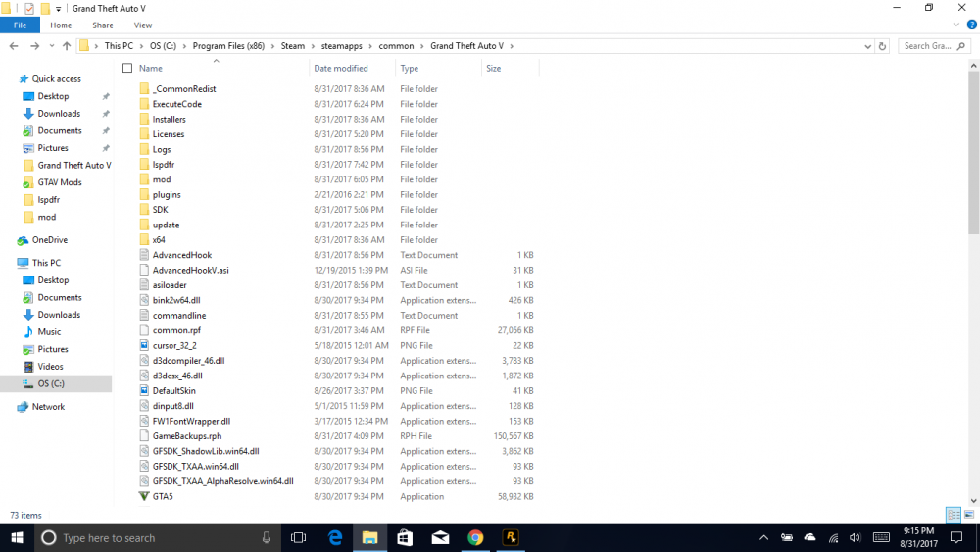980x552 pixels.
Task: Click the cursor_32_2 PNG file icon
Action: pos(144,345)
